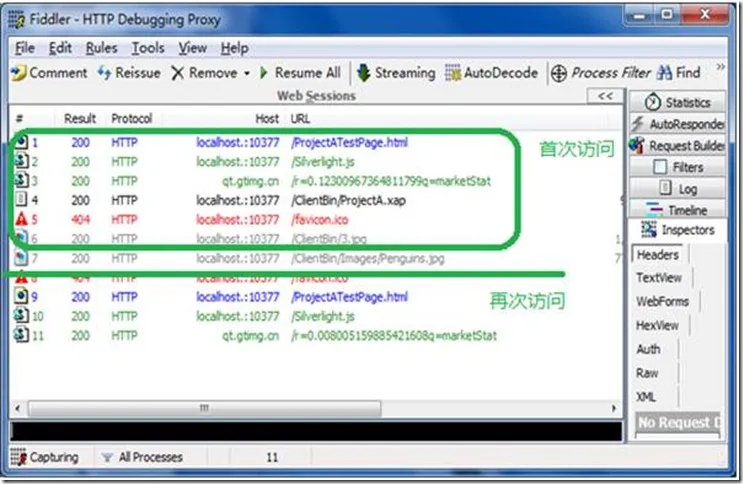Open the View menu
The height and width of the screenshot is (484, 743).
192,48
